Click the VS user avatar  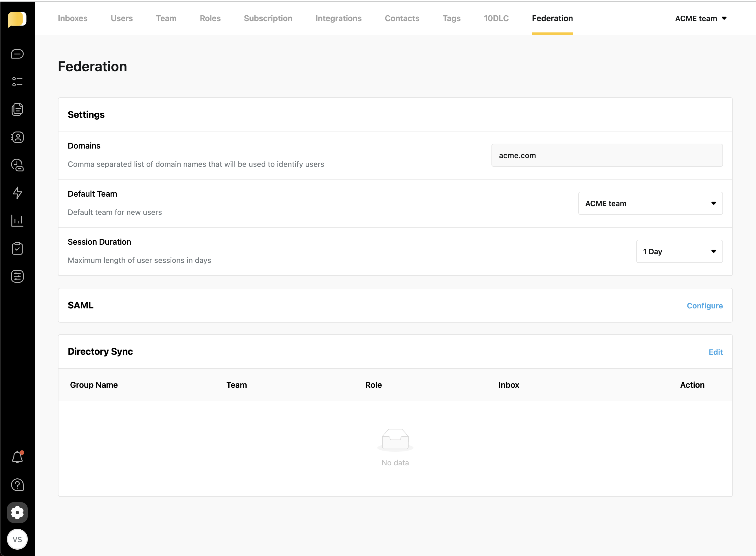point(17,539)
